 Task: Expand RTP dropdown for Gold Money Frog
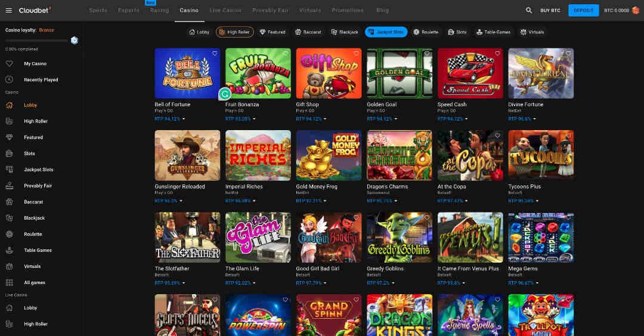(325, 201)
